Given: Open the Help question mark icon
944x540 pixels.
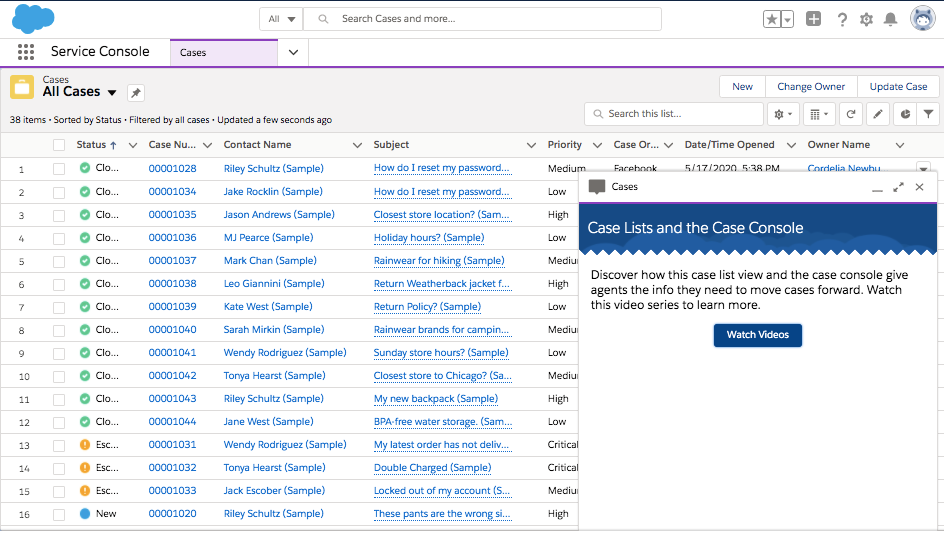Looking at the screenshot, I should pyautogui.click(x=842, y=19).
